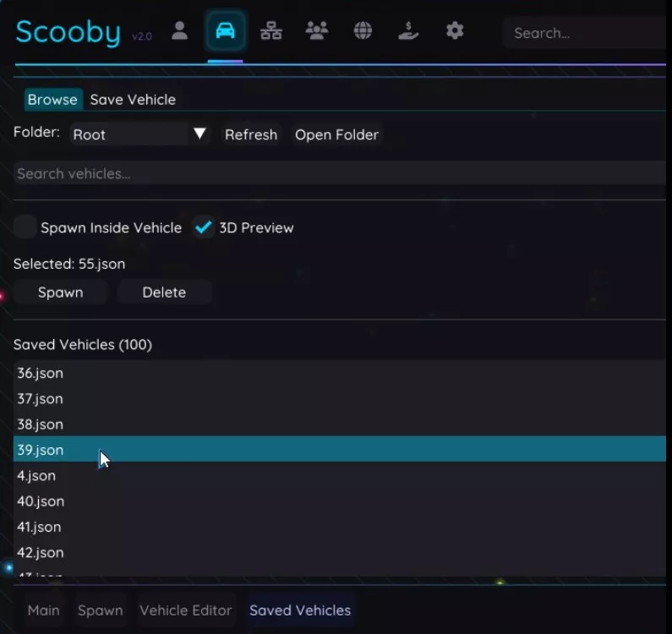This screenshot has width=672, height=634.
Task: Select 38.json in saved vehicles
Action: click(340, 424)
